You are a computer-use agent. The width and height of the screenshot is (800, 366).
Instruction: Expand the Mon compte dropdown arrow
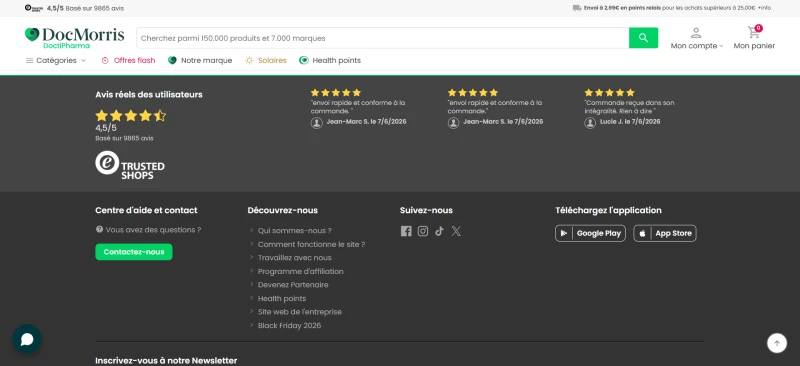721,46
